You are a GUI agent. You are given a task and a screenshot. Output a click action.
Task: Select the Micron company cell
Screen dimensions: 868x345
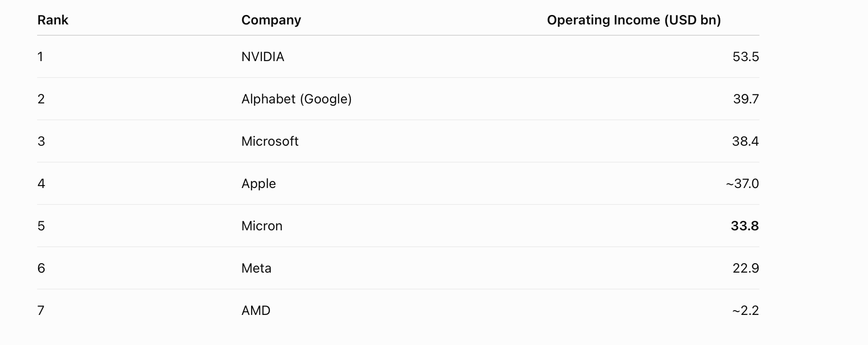click(262, 226)
